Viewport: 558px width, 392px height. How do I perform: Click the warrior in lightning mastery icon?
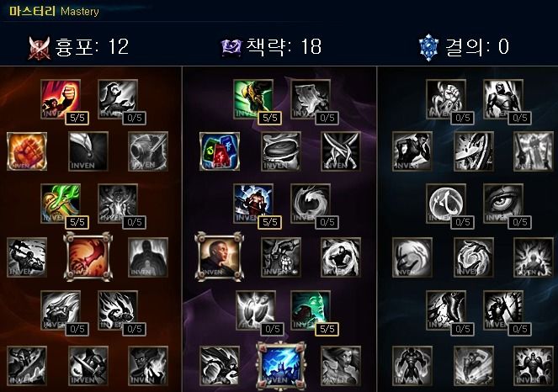(253, 203)
